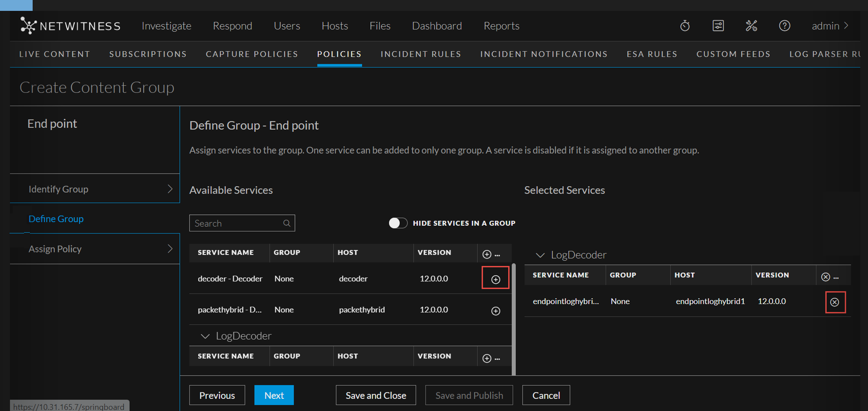Image resolution: width=868 pixels, height=411 pixels.
Task: Collapse LogDecoder in Selected Services
Action: (x=540, y=255)
